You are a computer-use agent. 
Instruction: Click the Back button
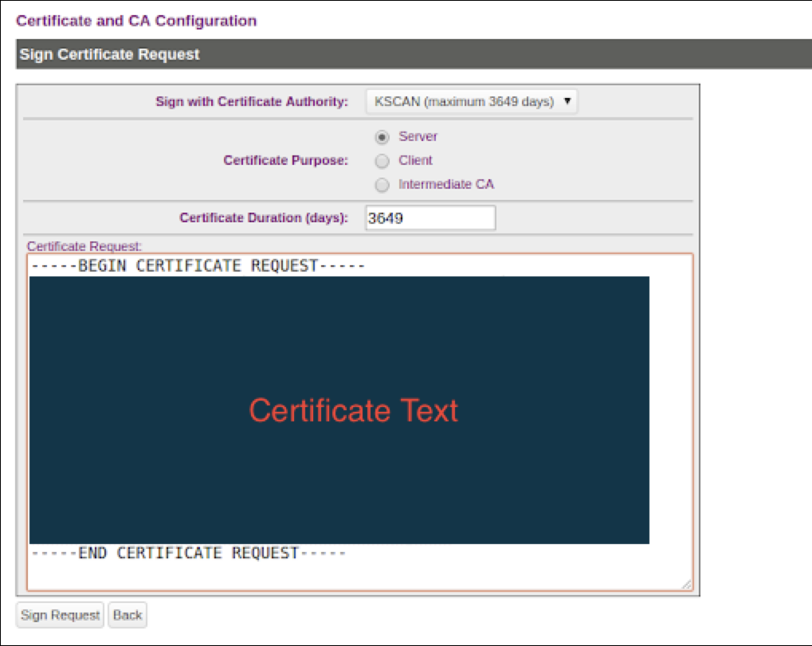click(x=127, y=615)
